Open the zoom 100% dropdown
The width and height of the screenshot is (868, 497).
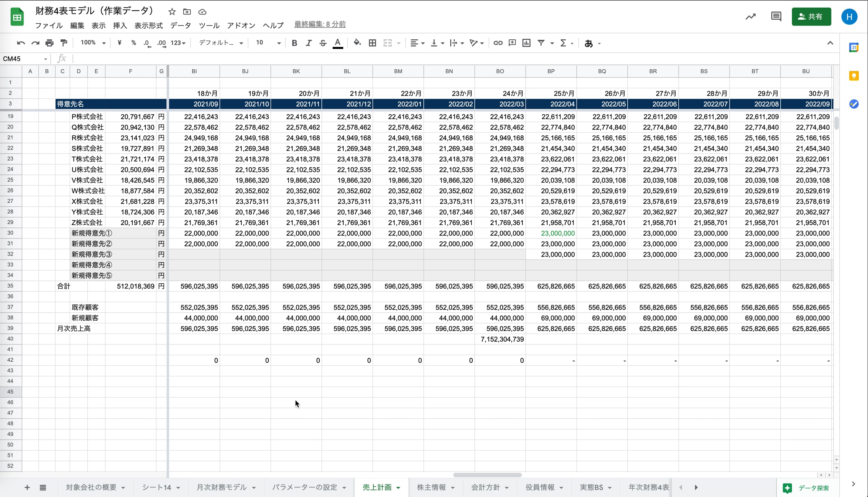[93, 43]
